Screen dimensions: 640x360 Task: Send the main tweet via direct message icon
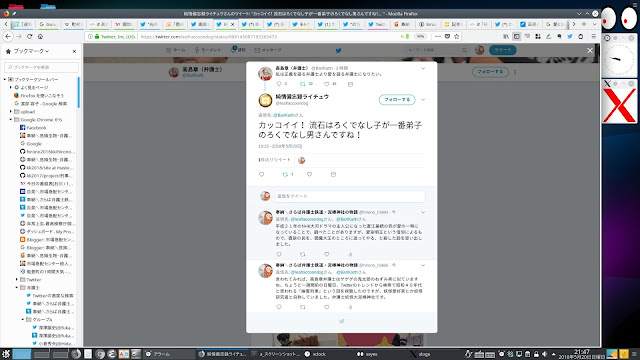coord(333,174)
